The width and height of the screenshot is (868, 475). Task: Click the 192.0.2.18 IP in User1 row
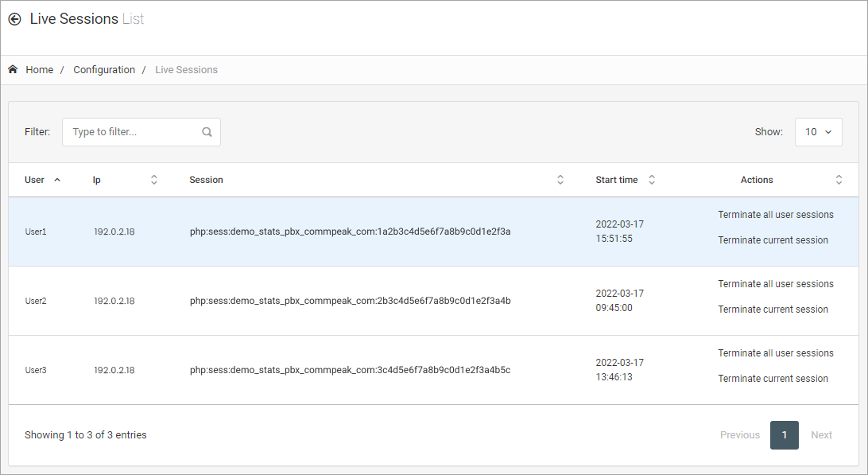click(x=114, y=232)
